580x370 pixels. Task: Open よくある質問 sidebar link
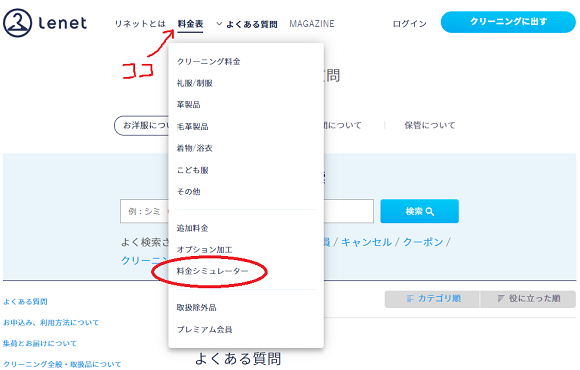click(25, 302)
